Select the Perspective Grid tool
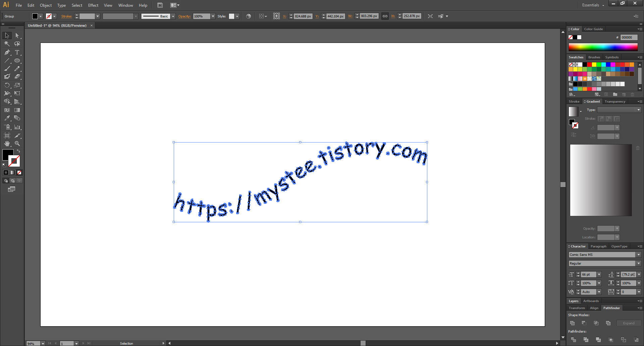This screenshot has height=346, width=644. pos(17,101)
